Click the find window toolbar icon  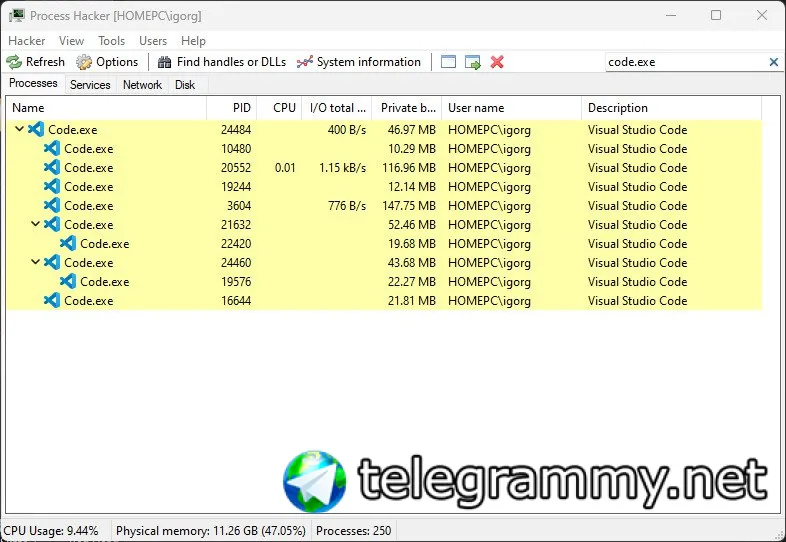coord(448,62)
